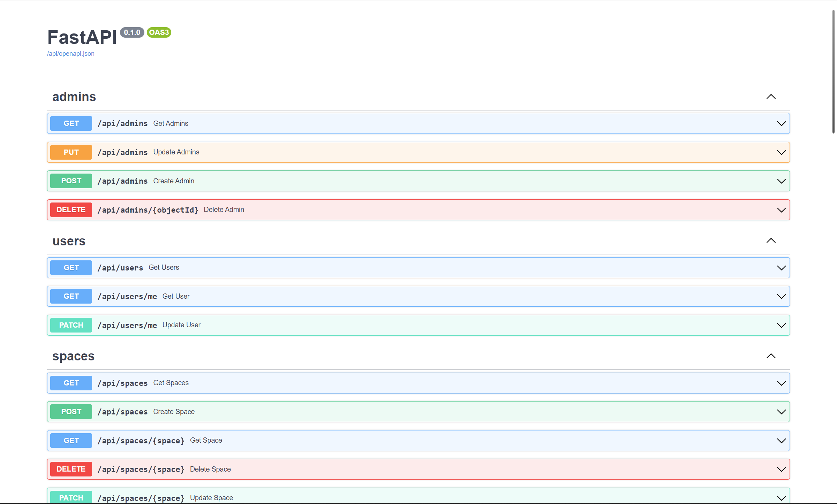Expand the Delete Admin row arrow
The height and width of the screenshot is (504, 837).
click(x=782, y=210)
